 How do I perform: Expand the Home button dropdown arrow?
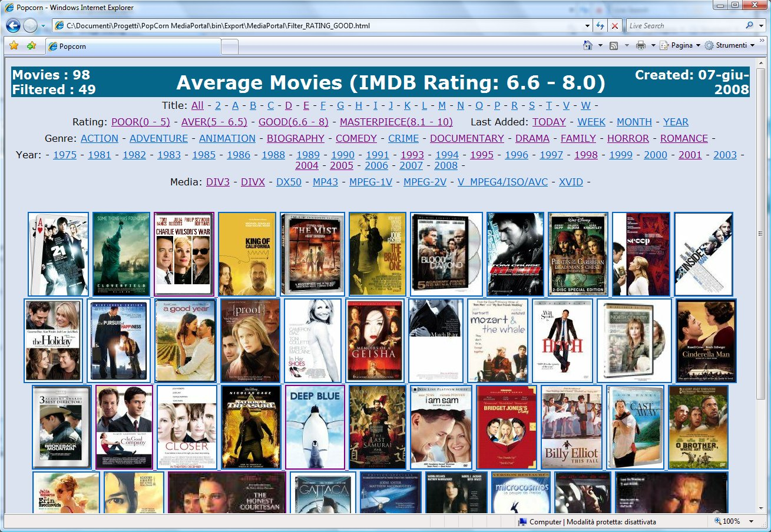(600, 45)
